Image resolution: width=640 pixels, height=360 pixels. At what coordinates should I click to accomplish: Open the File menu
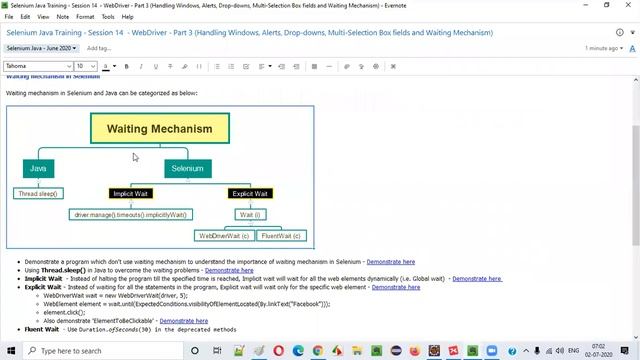click(x=9, y=17)
